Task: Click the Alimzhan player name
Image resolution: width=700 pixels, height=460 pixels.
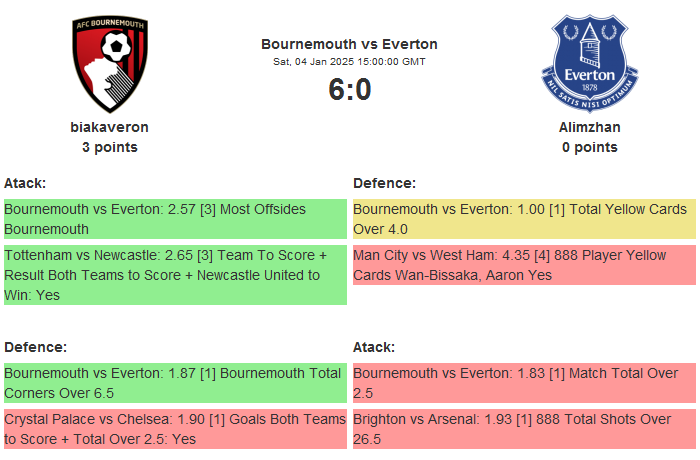Action: 589,127
